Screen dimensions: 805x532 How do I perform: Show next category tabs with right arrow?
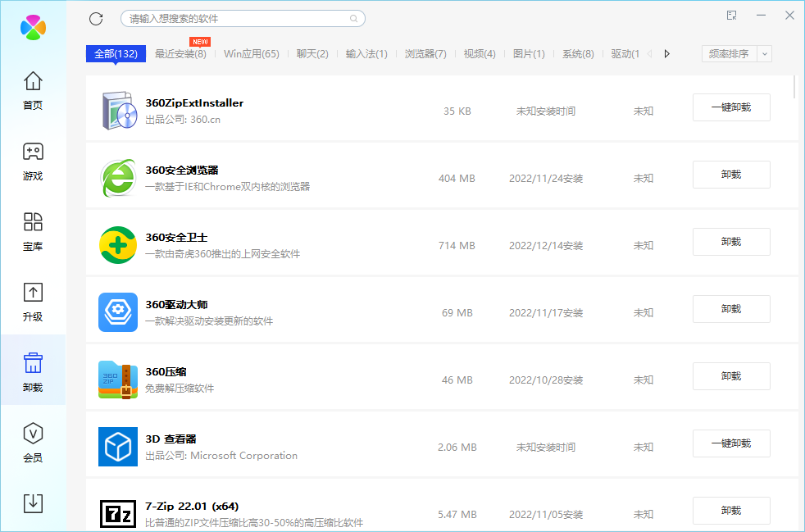667,54
